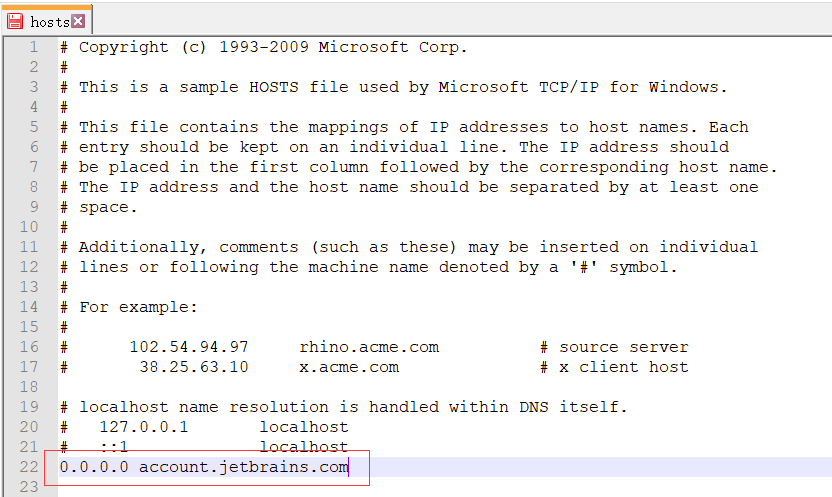Click the rhino.acme.com host name
This screenshot has height=497, width=832.
coord(369,347)
